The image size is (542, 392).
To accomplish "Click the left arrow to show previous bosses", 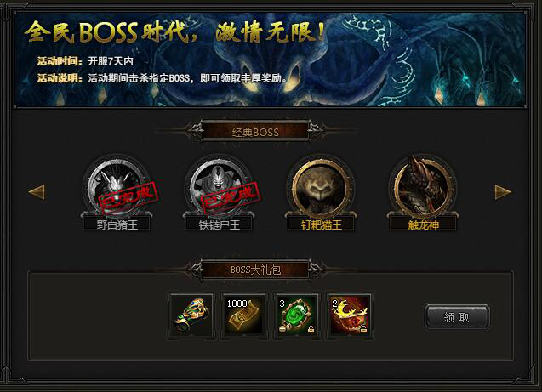I will point(37,192).
